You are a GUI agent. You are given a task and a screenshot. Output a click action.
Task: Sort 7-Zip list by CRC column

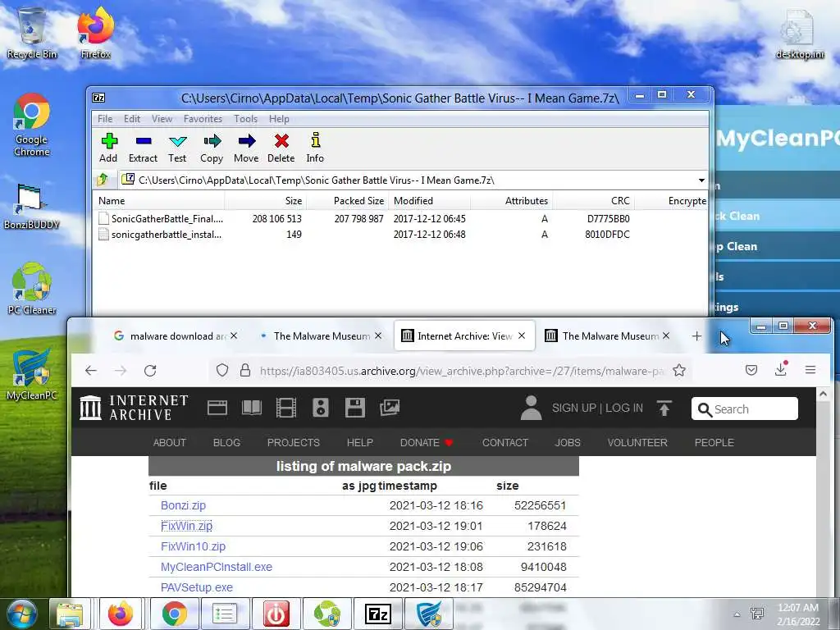click(x=594, y=201)
